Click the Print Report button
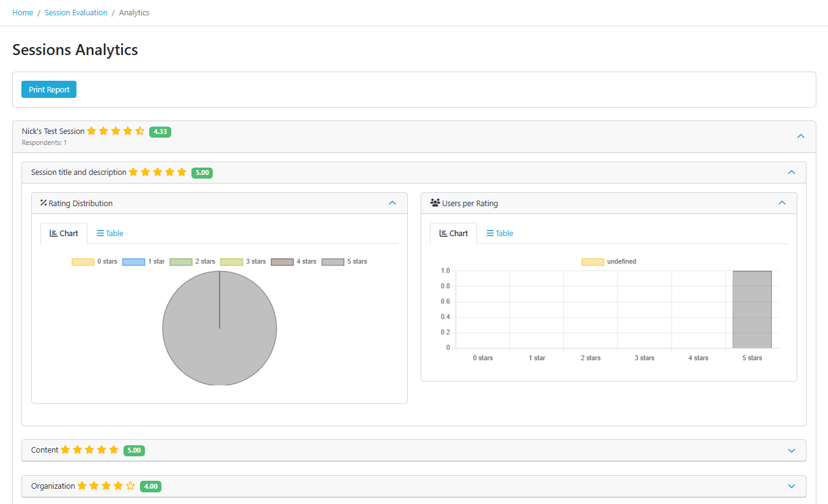 (x=49, y=89)
